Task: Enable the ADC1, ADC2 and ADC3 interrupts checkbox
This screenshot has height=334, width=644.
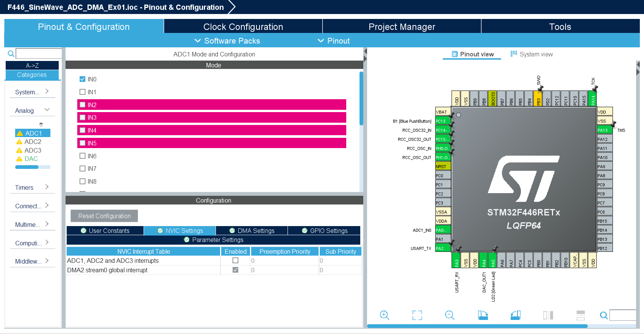Action: (x=235, y=261)
